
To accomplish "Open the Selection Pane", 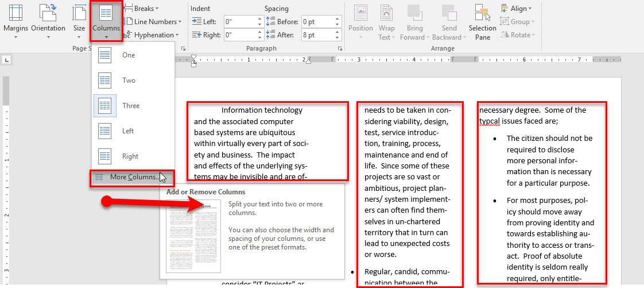I will click(x=483, y=22).
